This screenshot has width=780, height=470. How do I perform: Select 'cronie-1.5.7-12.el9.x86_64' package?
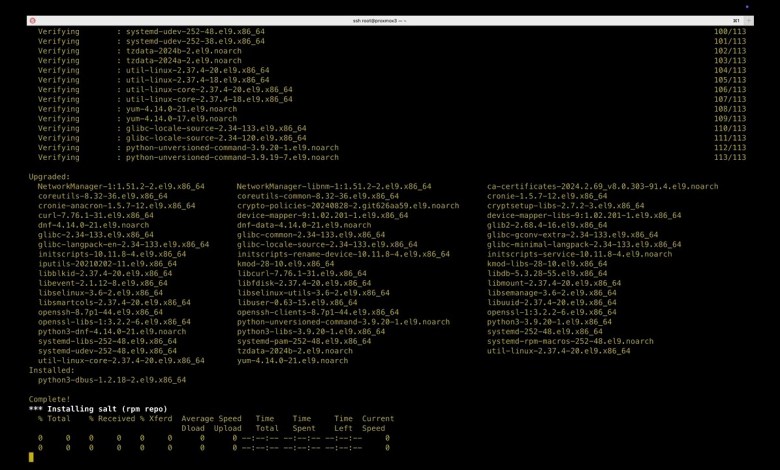coord(547,196)
